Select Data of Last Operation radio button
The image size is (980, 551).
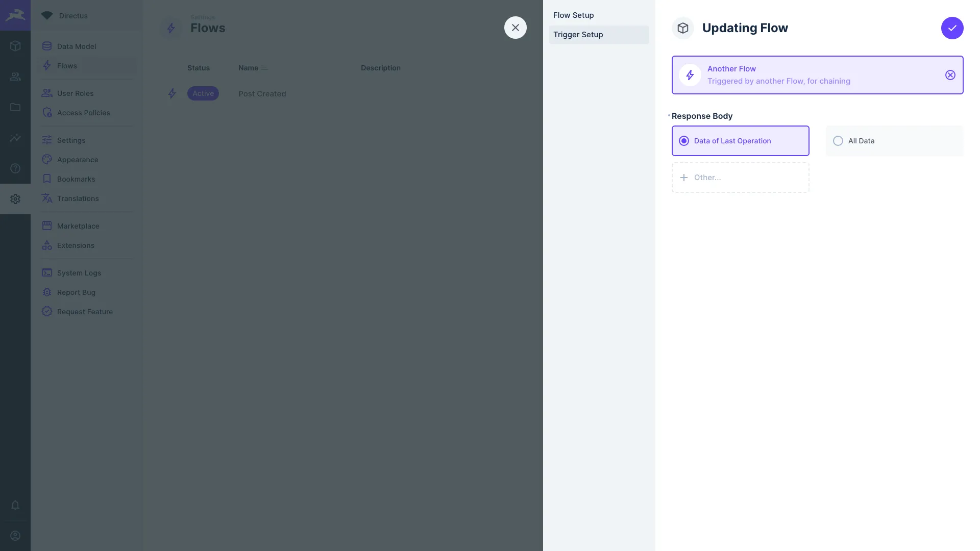point(683,141)
